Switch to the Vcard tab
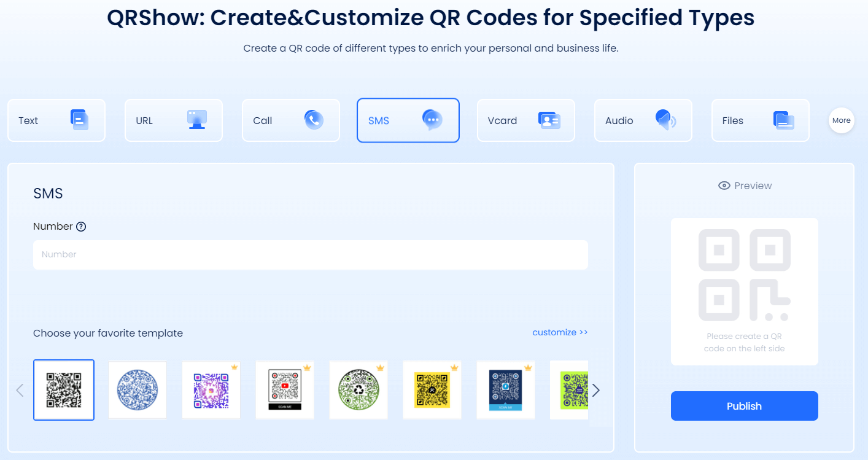Screen dimensions: 868x460 (526, 120)
